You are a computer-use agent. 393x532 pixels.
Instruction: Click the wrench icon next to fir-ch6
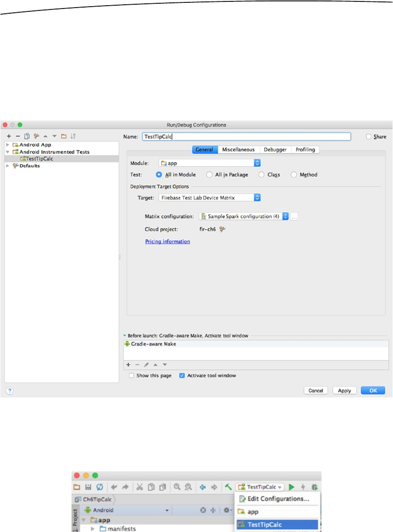point(223,229)
